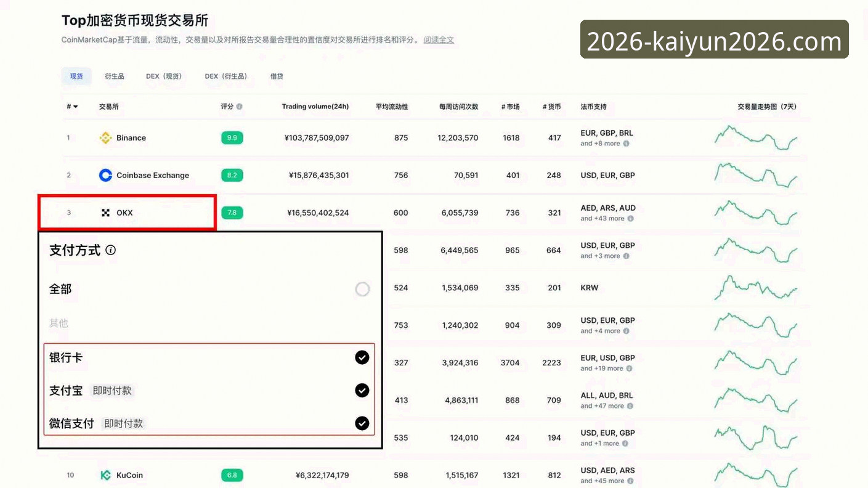Click the OKX logo icon

pos(105,213)
